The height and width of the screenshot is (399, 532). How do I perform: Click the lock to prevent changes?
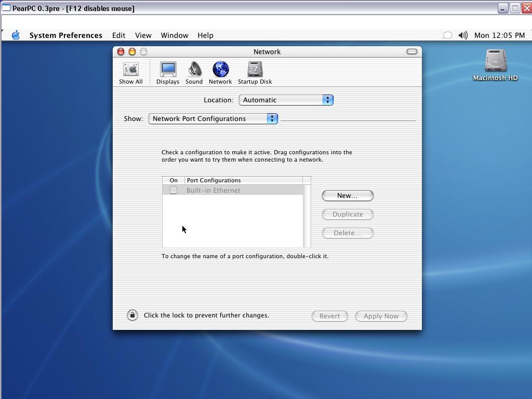pos(132,315)
